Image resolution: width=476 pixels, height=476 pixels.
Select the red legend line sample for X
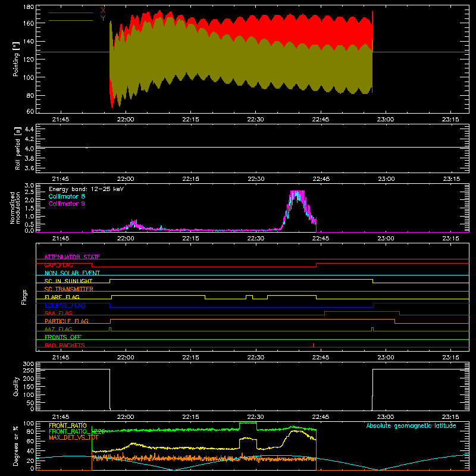pos(71,12)
